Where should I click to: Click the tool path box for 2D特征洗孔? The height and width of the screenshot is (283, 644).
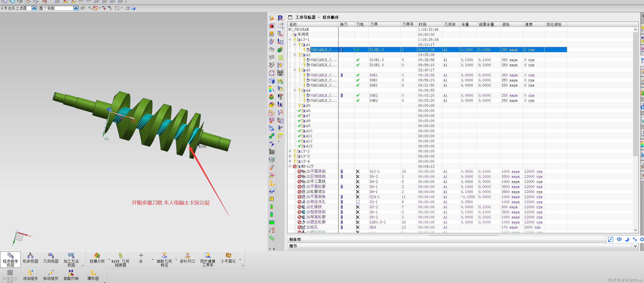[358, 202]
